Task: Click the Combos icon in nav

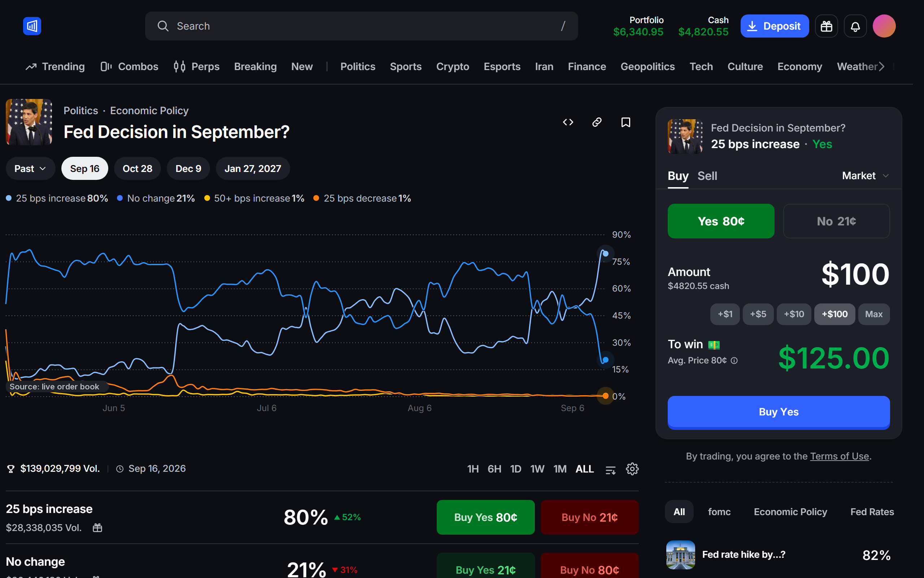Action: [x=106, y=66]
